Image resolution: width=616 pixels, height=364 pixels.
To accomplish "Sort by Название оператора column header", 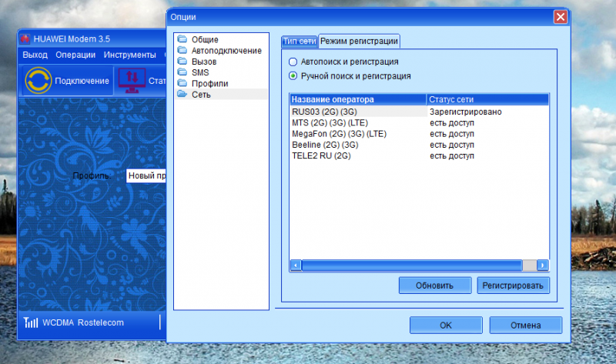I will coord(357,100).
